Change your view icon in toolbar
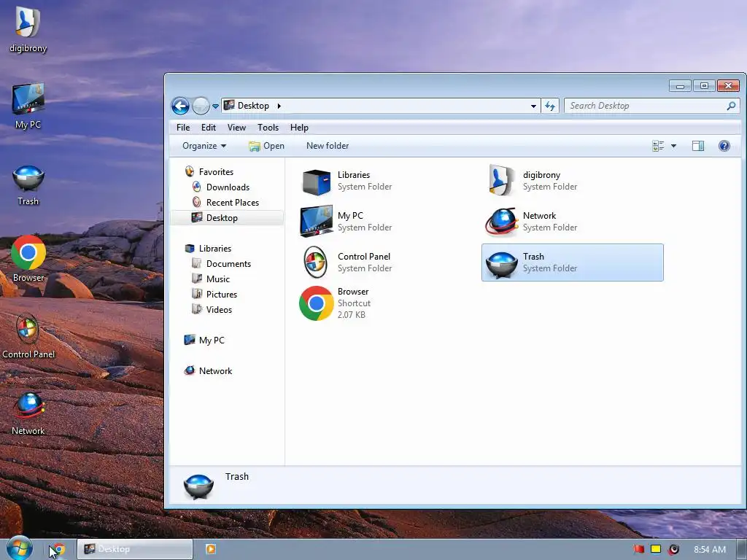This screenshot has width=747, height=560. point(658,146)
